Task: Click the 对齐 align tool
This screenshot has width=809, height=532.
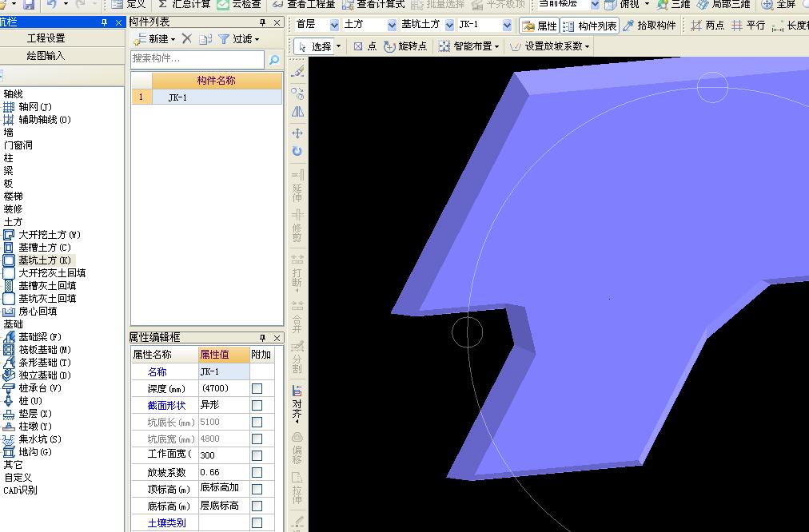Action: coord(297,403)
